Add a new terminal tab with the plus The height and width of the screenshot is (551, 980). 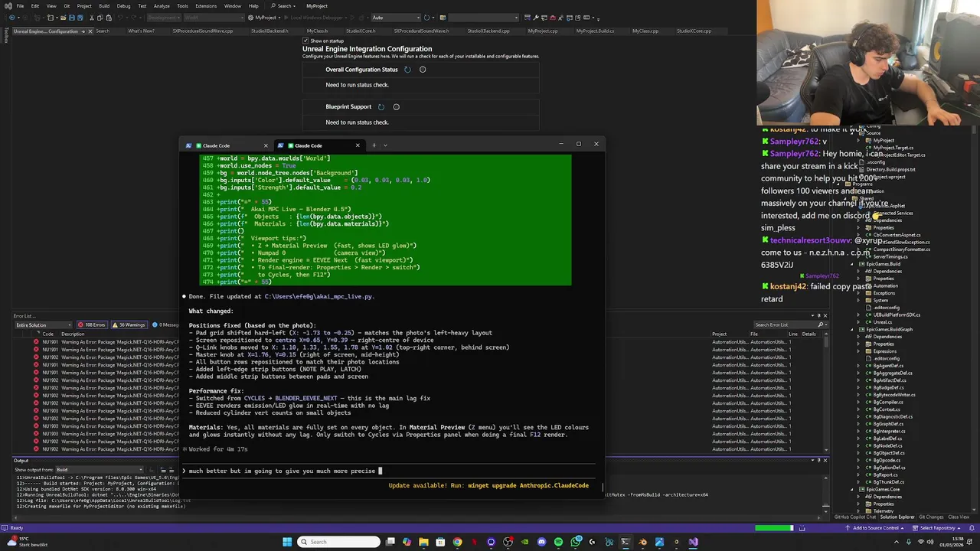point(374,145)
